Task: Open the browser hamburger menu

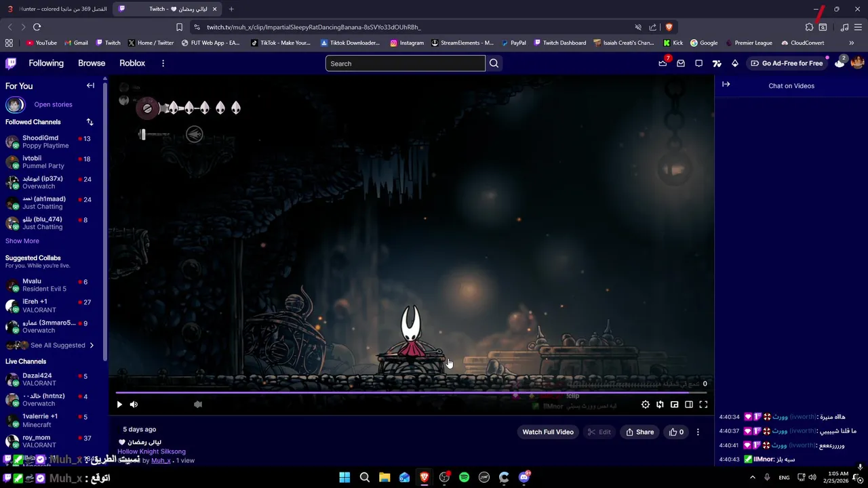Action: pos(859,27)
